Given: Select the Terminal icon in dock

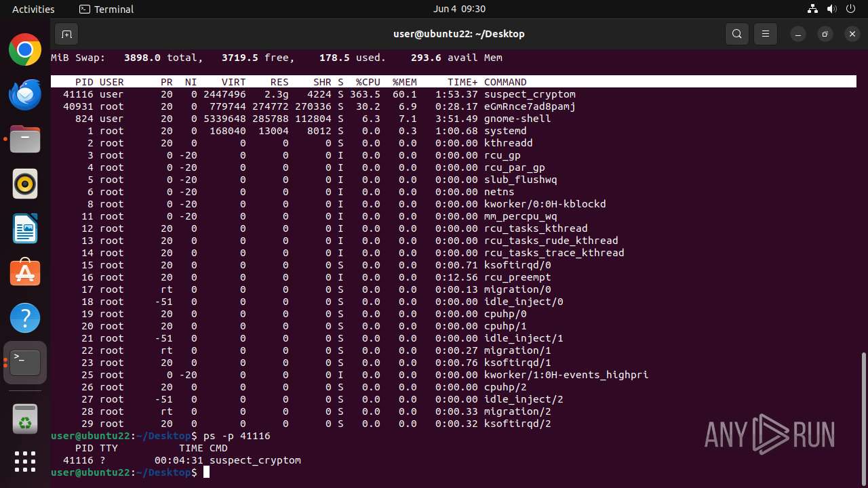Looking at the screenshot, I should point(25,363).
